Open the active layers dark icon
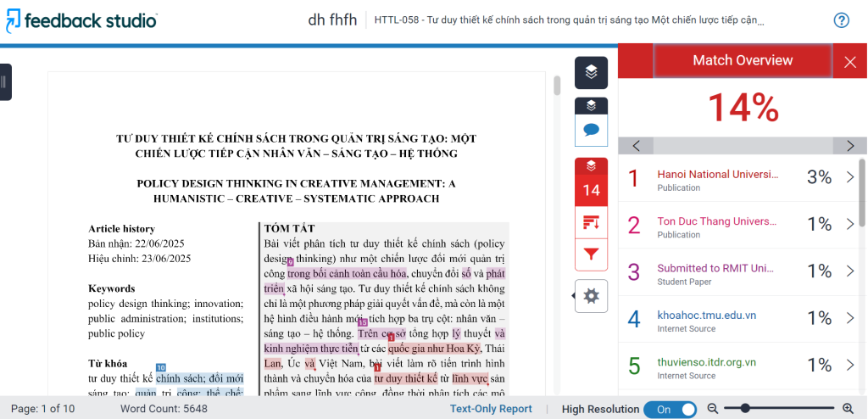This screenshot has height=419, width=868. pos(591,73)
